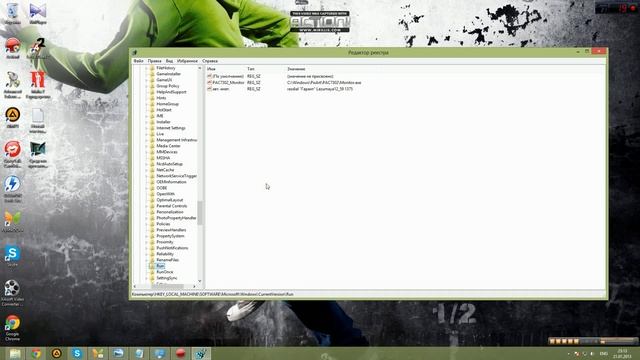Select the PAC7302_Monitor value icon
Screen dimensions: 640x360
coord(209,82)
